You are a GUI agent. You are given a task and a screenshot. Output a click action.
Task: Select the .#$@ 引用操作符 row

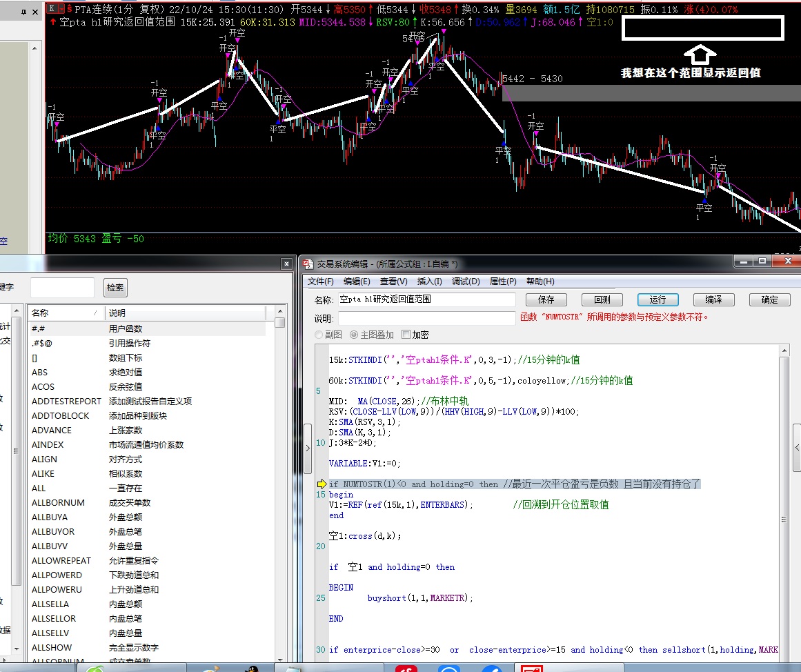click(147, 343)
